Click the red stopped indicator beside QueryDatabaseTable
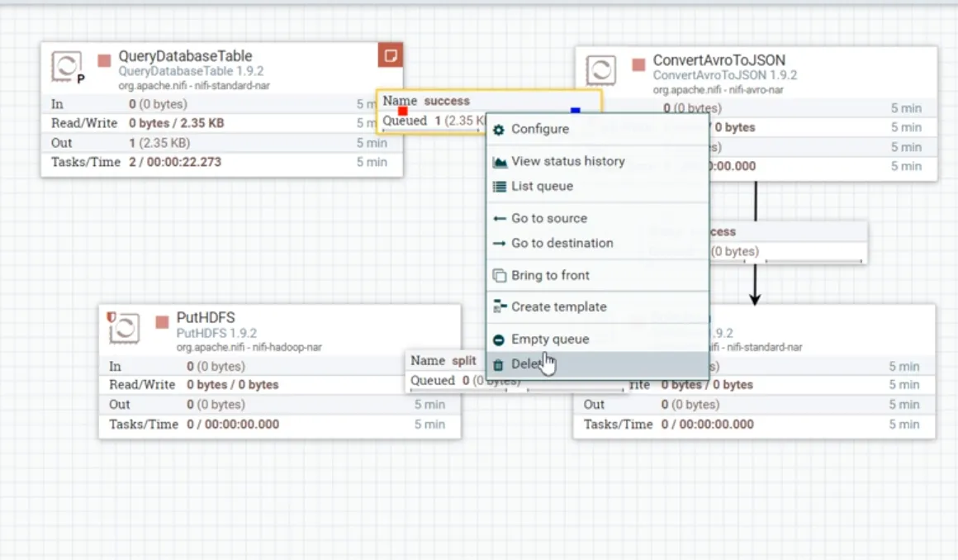 tap(105, 60)
